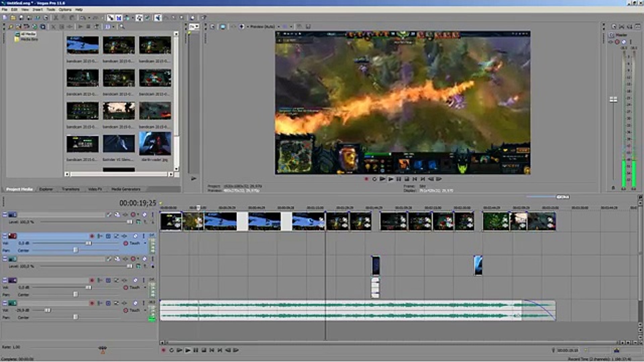644x362 pixels.
Task: Click Go to End in timeline transport
Action: 220,350
